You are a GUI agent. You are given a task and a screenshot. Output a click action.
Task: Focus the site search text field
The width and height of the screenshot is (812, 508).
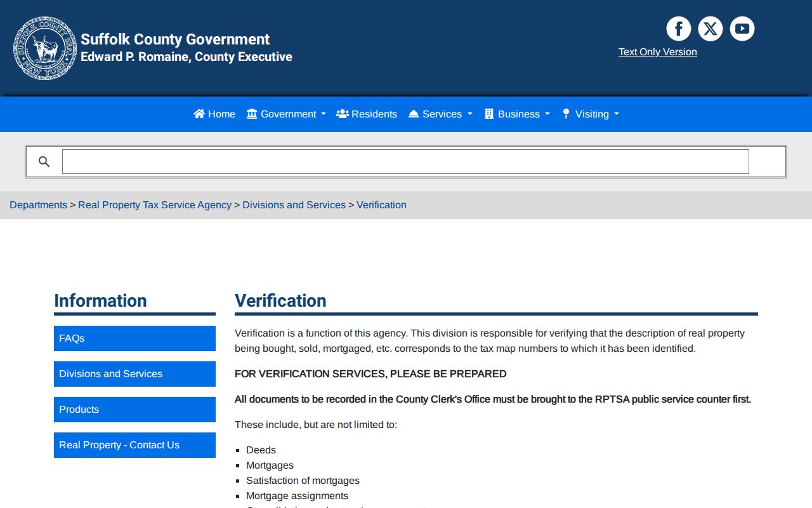(405, 162)
